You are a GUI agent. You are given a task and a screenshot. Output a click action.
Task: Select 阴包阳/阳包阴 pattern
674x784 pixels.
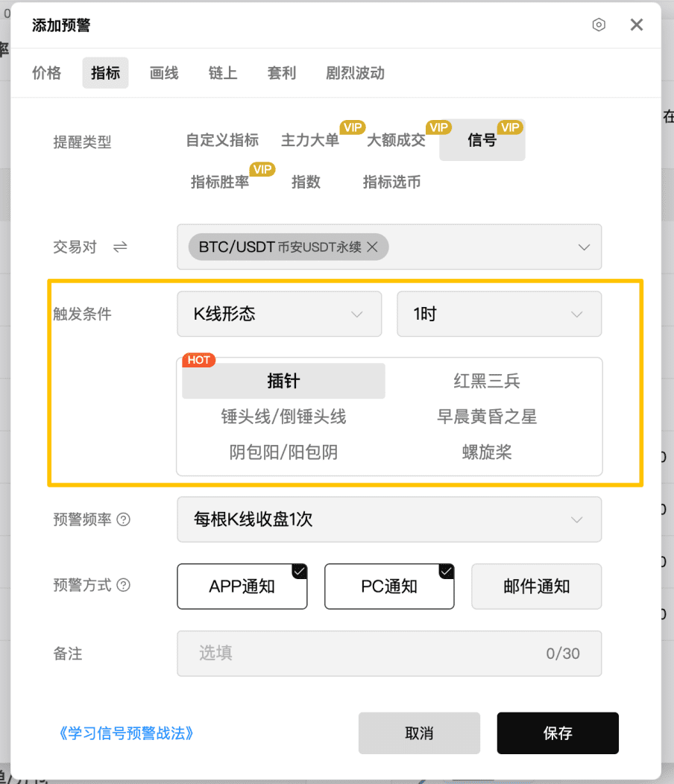coord(284,452)
